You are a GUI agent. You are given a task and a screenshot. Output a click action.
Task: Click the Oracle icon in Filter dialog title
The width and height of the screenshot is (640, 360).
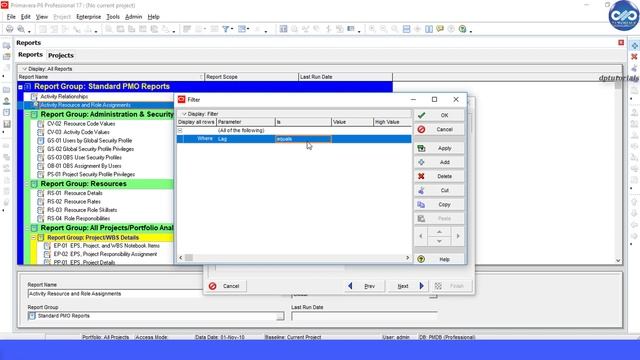(x=182, y=100)
